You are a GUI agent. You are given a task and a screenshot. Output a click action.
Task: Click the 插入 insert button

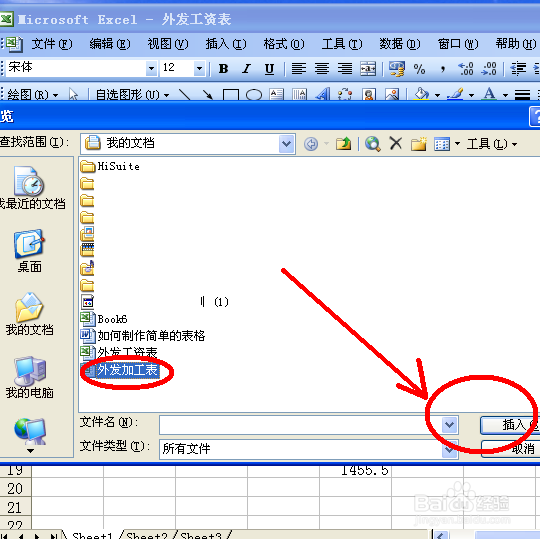(510, 425)
